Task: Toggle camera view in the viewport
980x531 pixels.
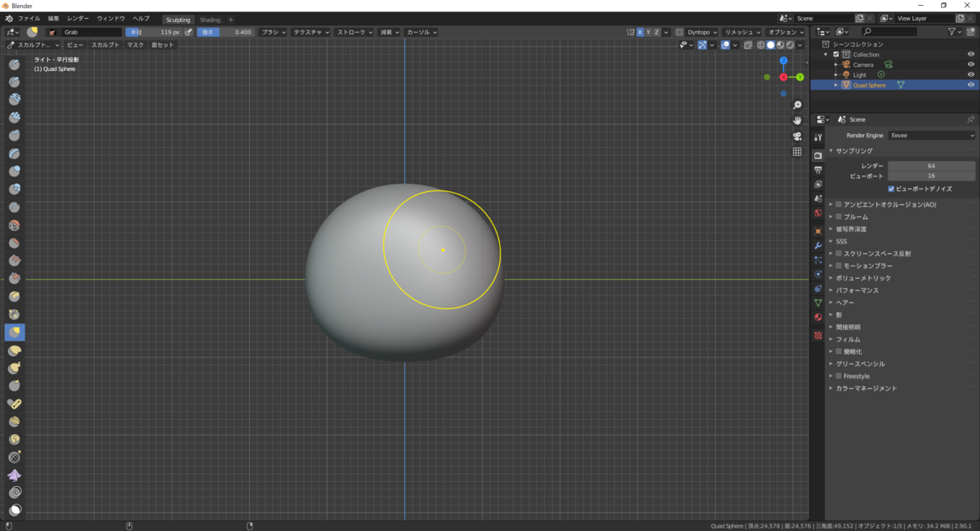Action: click(797, 136)
